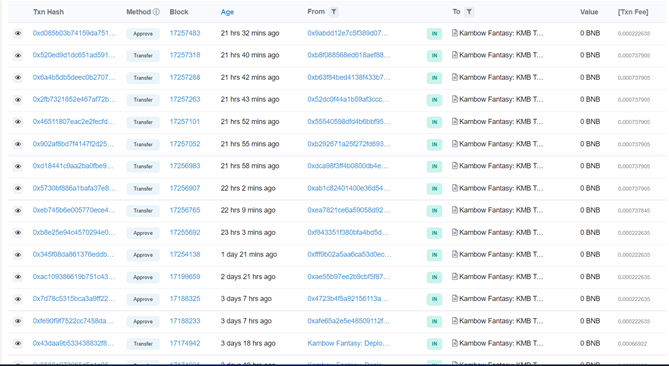This screenshot has width=669, height=366.
Task: Open Kambow Fantasy: KMB Token in block 17188233 row
Action: click(501, 321)
